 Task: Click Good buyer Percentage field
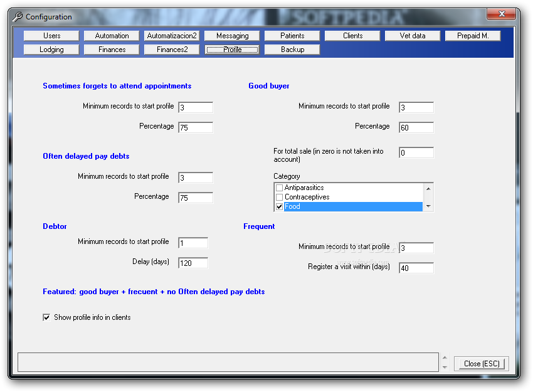[416, 127]
